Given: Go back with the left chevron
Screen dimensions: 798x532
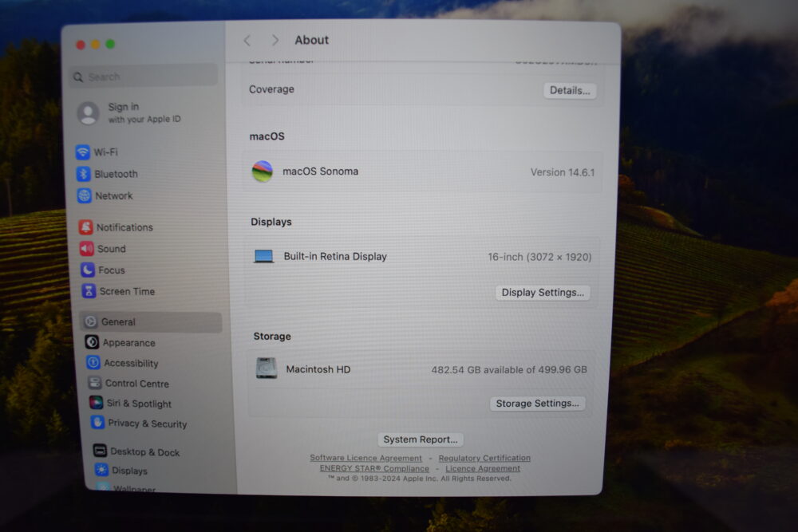Looking at the screenshot, I should pyautogui.click(x=247, y=40).
